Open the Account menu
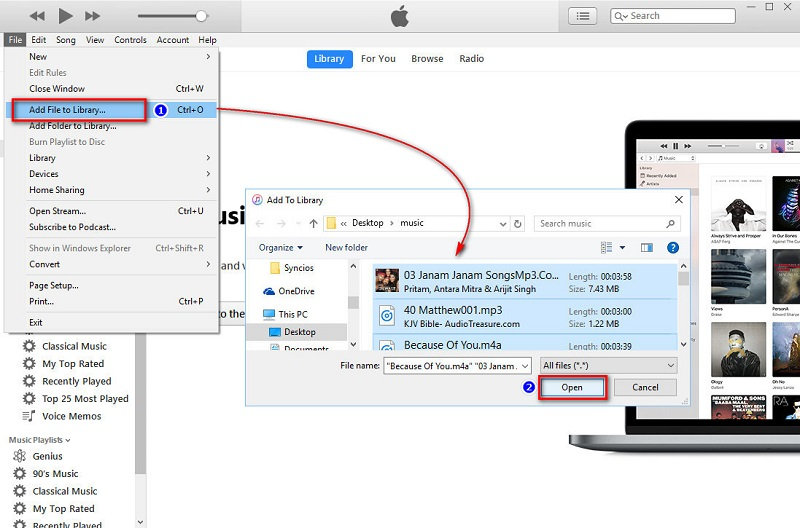This screenshot has width=800, height=528. (x=172, y=40)
